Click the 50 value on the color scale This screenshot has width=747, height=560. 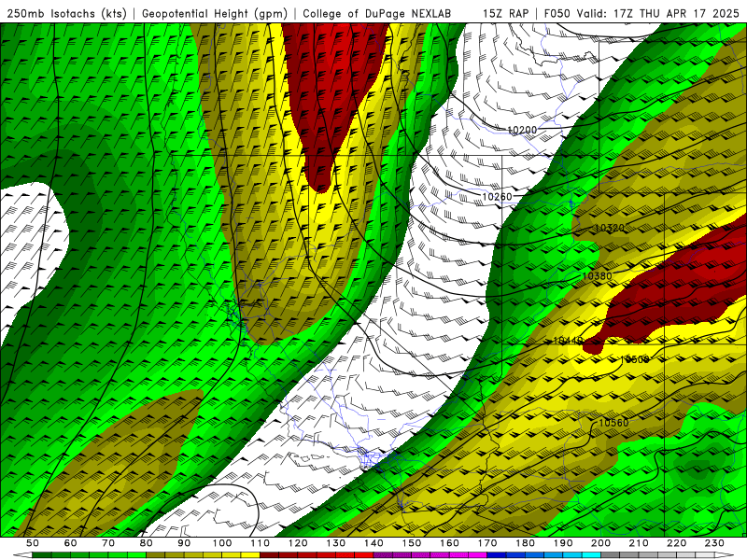[x=33, y=543]
